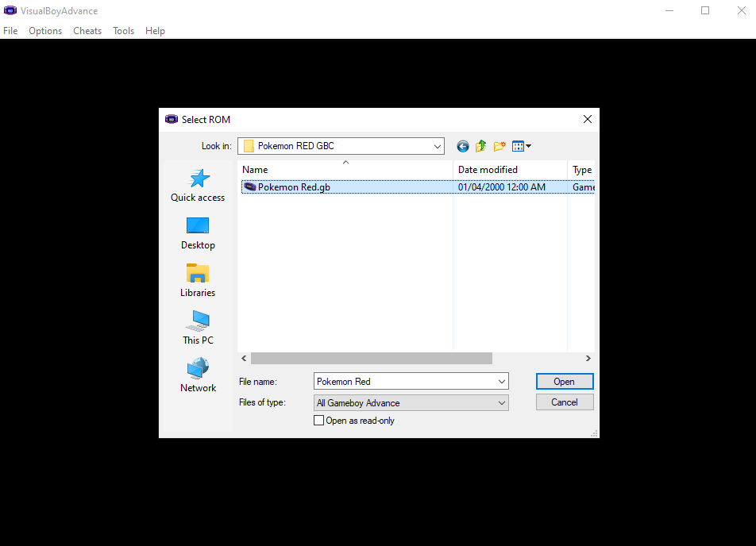
Task: Open the Cheats menu
Action: [87, 30]
